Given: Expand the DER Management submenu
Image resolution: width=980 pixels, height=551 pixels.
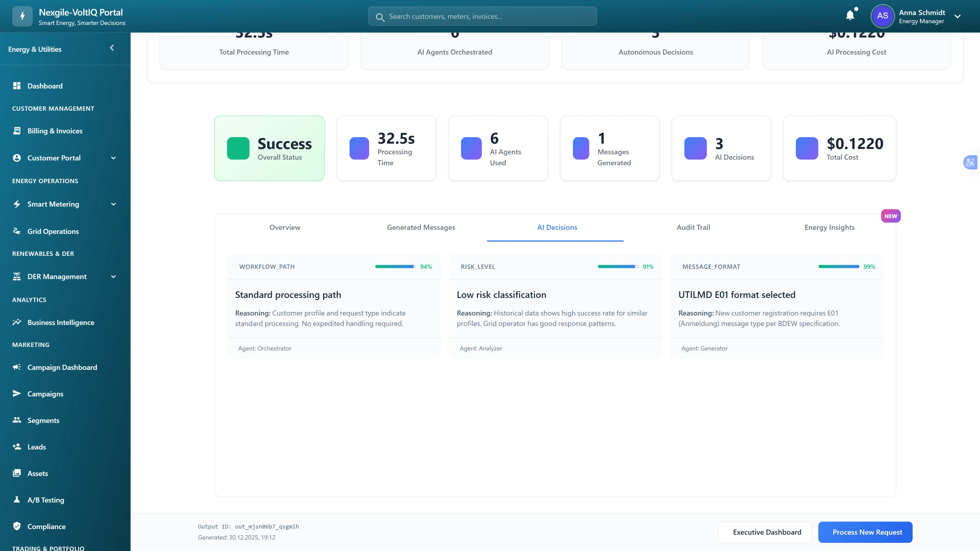Looking at the screenshot, I should (x=113, y=277).
